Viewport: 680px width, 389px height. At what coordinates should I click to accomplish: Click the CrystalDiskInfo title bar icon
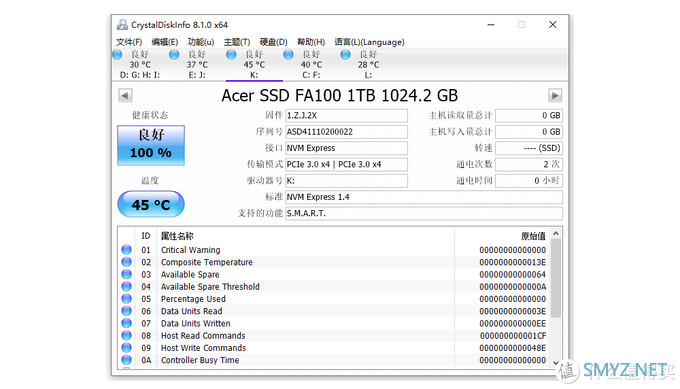click(x=122, y=25)
